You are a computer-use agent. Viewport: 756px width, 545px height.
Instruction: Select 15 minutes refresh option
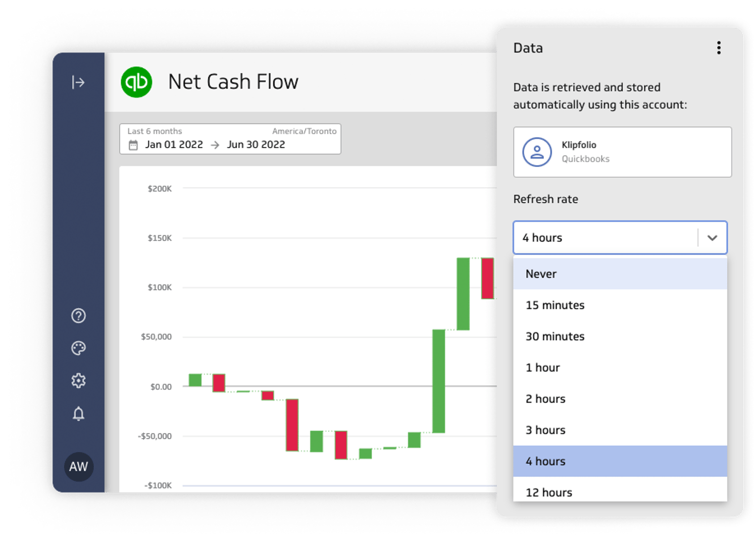(x=620, y=305)
